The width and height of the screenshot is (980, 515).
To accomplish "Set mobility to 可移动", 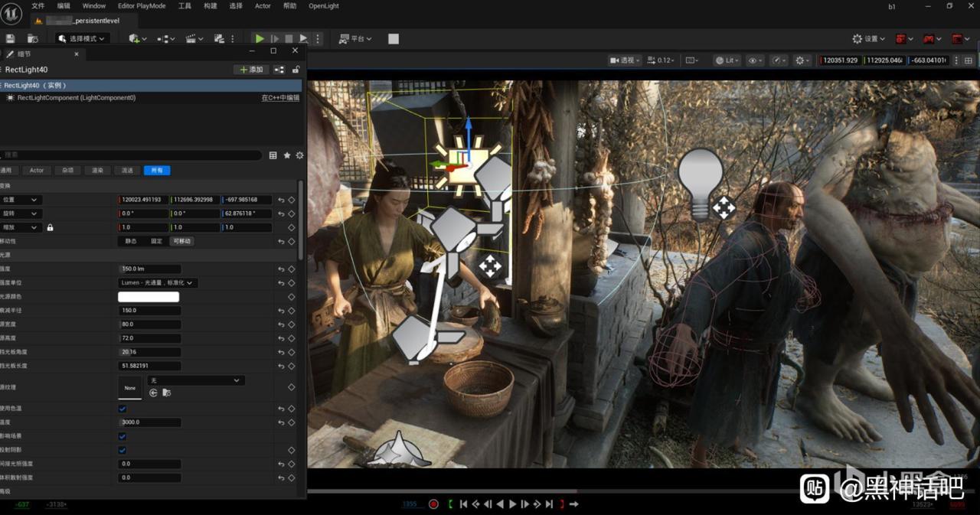I will 181,241.
